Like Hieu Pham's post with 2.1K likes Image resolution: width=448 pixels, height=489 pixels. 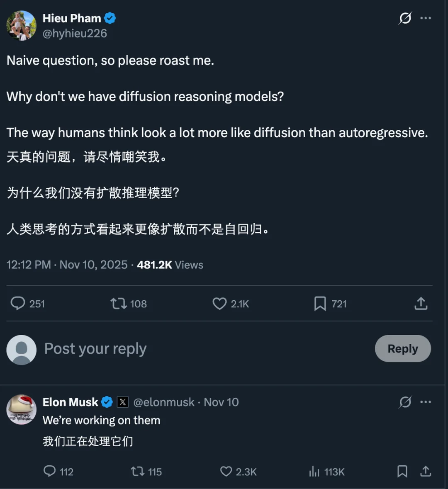click(219, 304)
